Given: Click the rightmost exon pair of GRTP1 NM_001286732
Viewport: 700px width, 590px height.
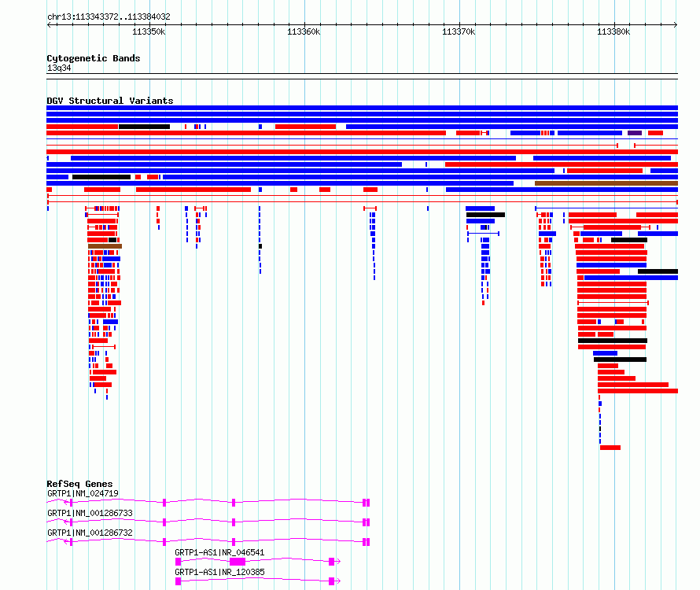Looking at the screenshot, I should tap(366, 542).
